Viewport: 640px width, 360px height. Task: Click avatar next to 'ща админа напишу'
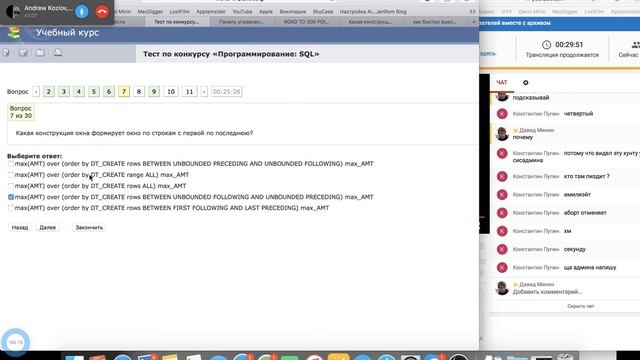[x=502, y=268]
